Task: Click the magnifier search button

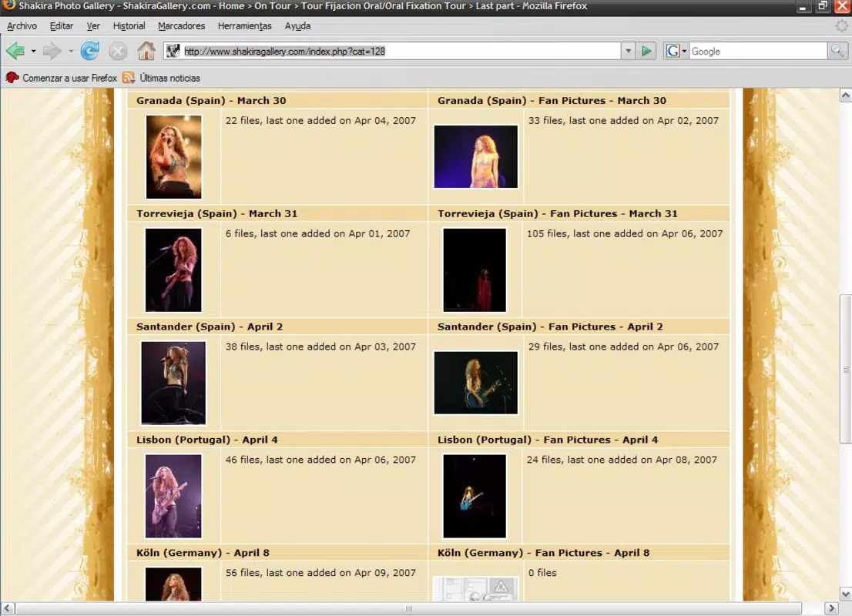Action: pyautogui.click(x=837, y=51)
